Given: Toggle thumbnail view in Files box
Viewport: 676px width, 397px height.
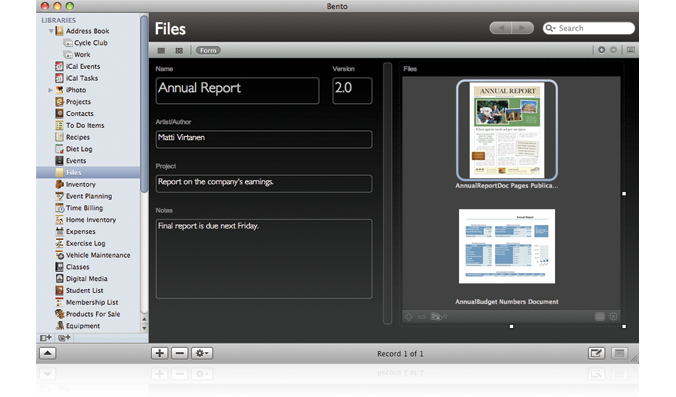Looking at the screenshot, I should (600, 317).
